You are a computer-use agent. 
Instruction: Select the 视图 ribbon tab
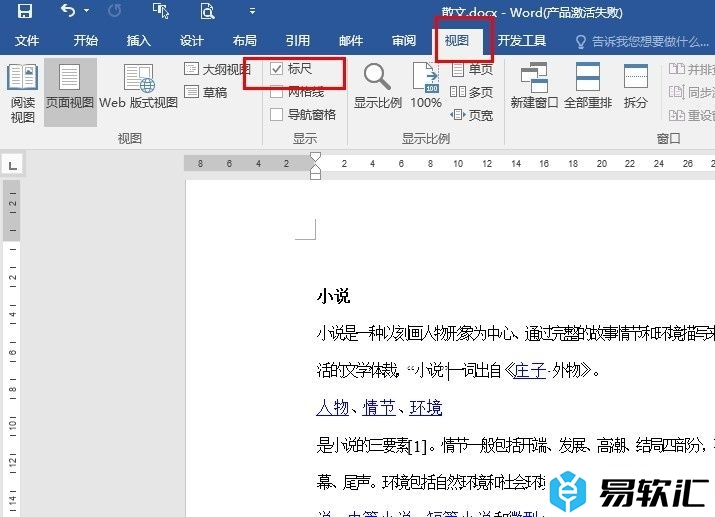point(456,41)
